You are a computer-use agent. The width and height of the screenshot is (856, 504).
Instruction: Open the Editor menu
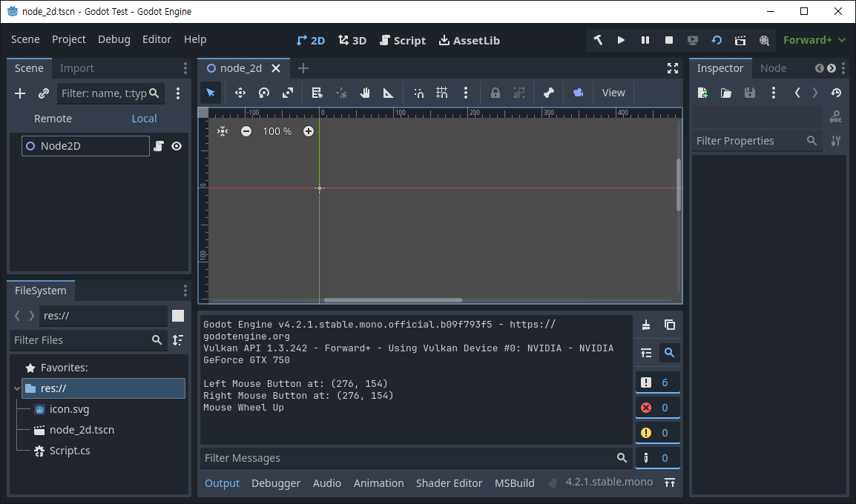157,39
